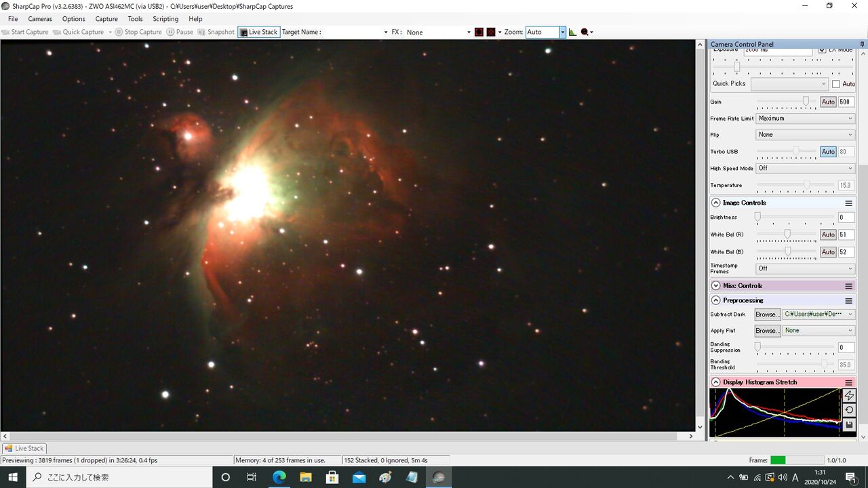
Task: Click the Brightness value field
Action: coord(846,218)
